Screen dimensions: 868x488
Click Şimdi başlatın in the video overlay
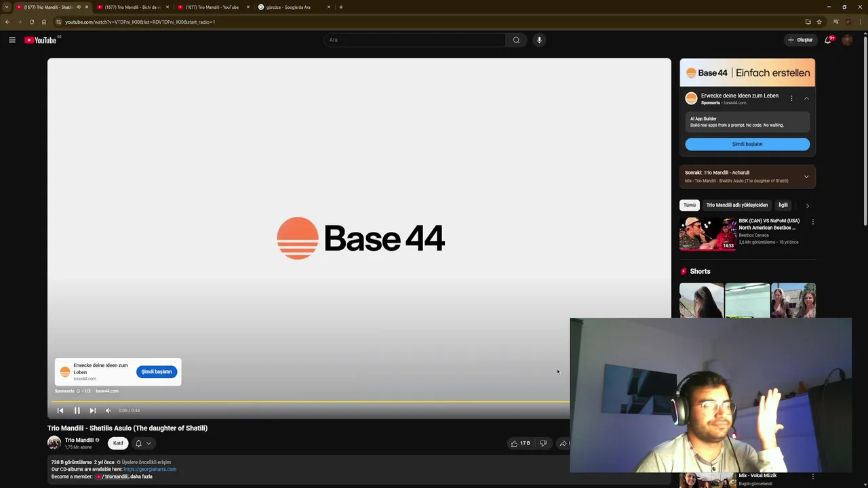tap(157, 371)
